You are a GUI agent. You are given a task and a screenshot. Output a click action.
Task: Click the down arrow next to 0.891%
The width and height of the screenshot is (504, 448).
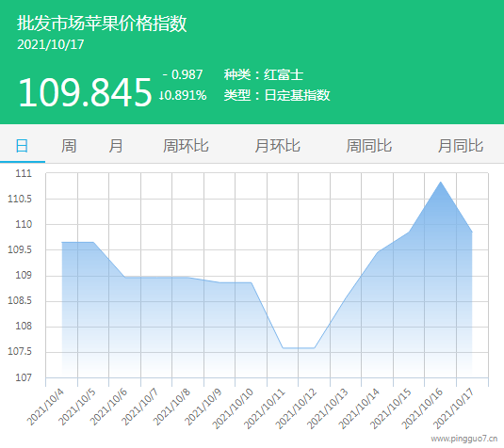[161, 95]
